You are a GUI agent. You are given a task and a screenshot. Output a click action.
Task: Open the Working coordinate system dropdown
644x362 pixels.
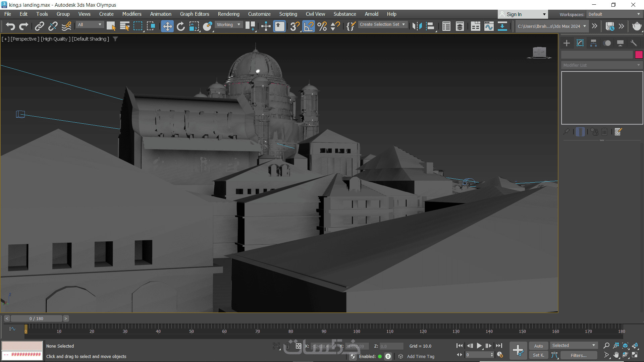228,24
